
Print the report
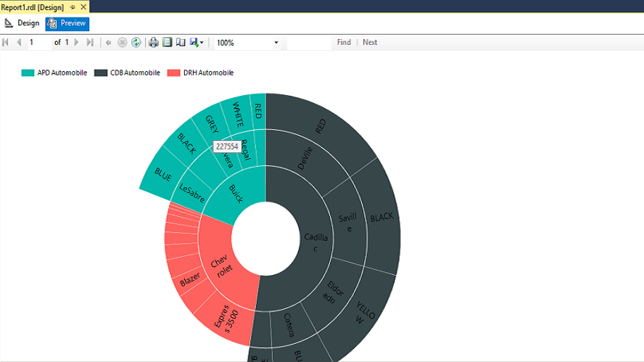click(154, 42)
